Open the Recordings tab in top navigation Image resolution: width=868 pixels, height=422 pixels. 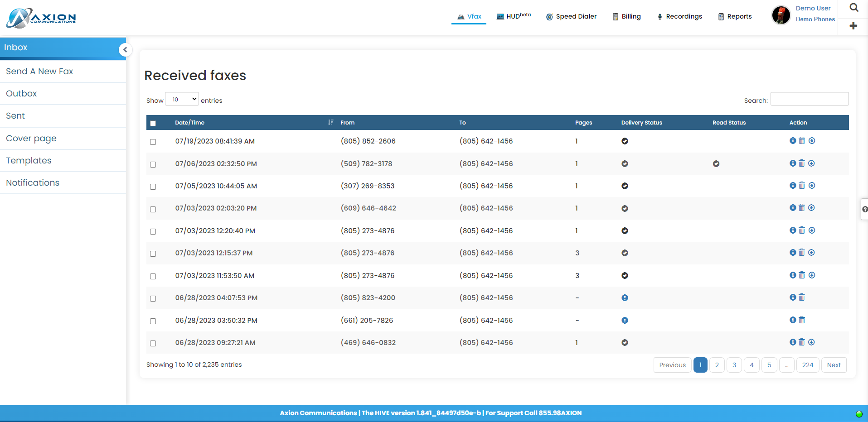click(679, 17)
